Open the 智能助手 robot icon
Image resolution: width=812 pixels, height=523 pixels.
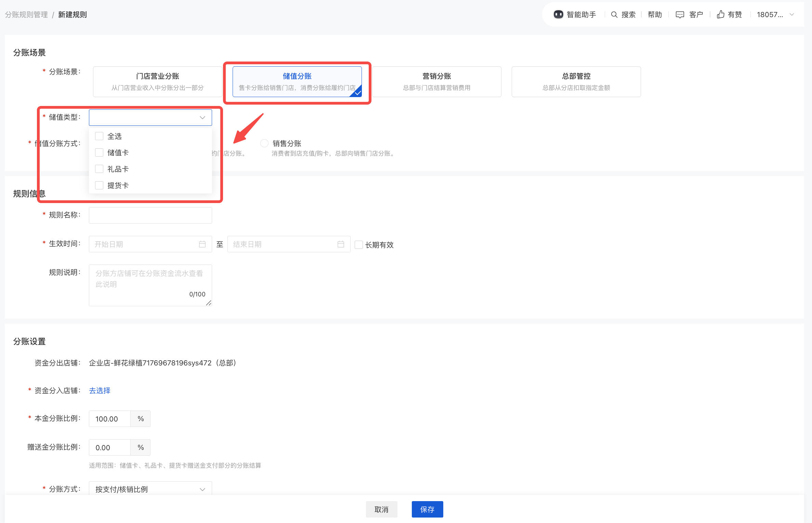(558, 14)
